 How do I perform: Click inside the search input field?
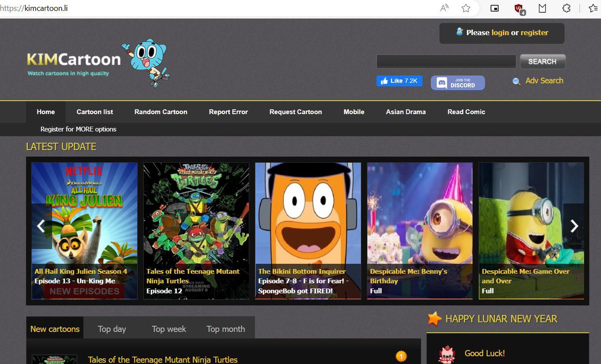coord(446,61)
